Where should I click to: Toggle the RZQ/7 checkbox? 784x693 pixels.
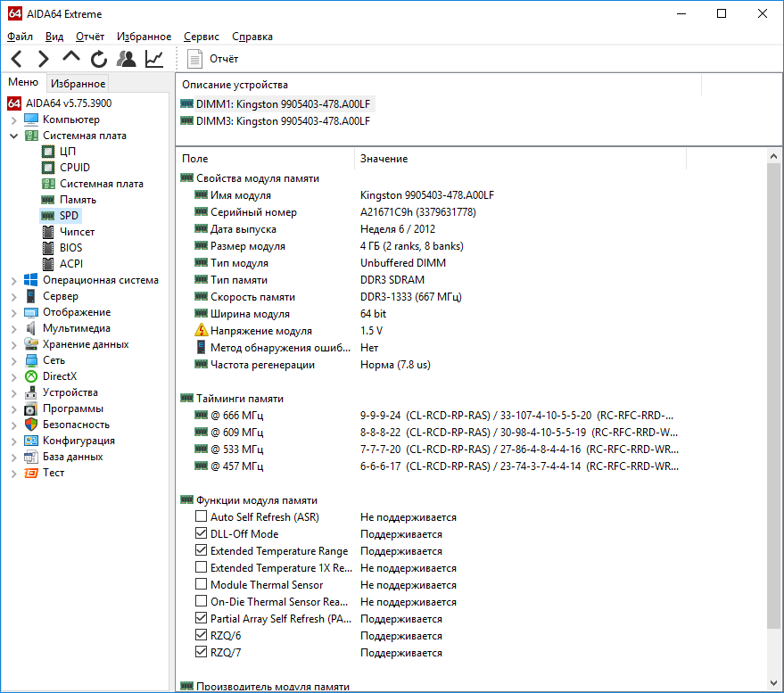click(201, 651)
